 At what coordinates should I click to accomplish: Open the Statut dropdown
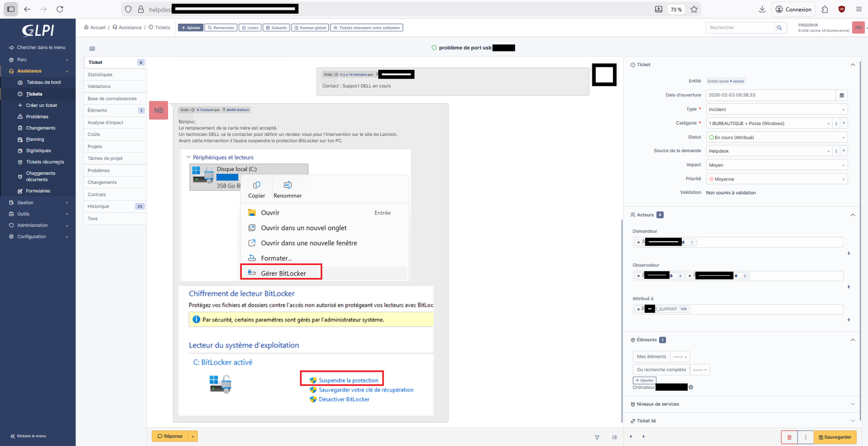click(776, 137)
